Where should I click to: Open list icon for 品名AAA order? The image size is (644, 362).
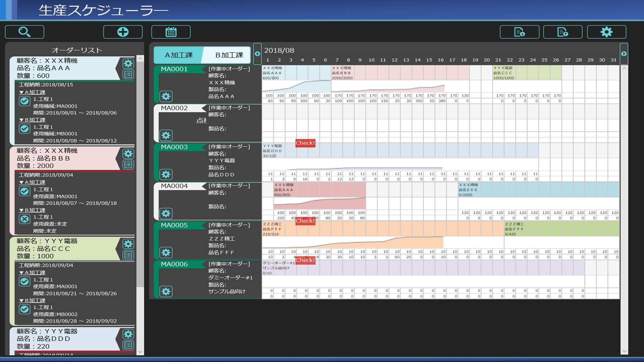tap(128, 74)
